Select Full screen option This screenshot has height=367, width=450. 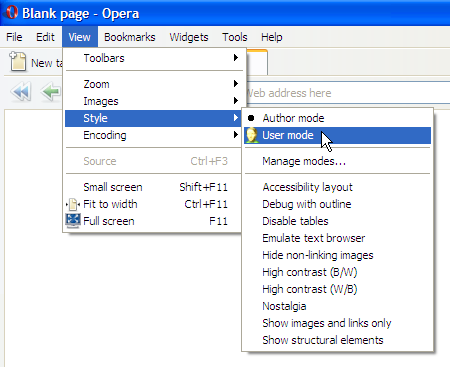(x=153, y=221)
